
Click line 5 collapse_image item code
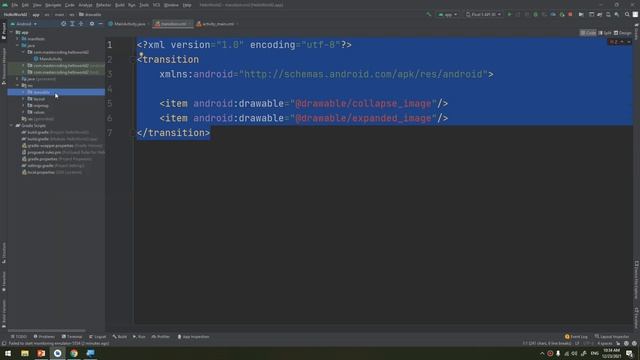[x=304, y=104]
